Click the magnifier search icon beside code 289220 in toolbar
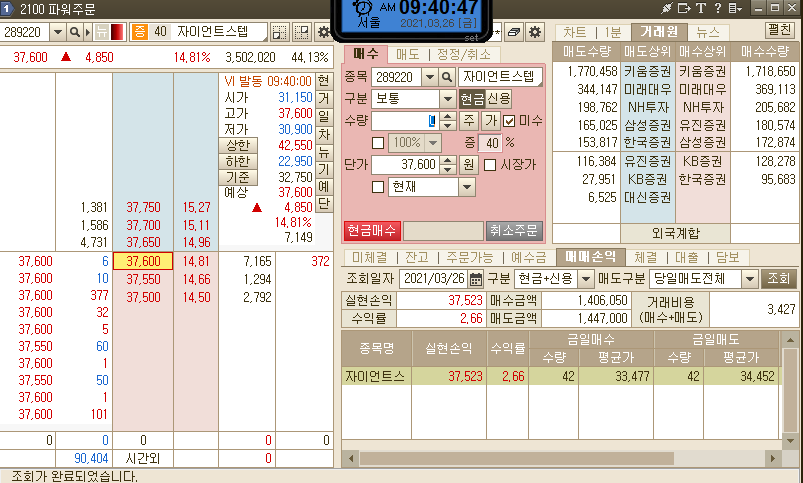The width and height of the screenshot is (803, 483). point(75,32)
